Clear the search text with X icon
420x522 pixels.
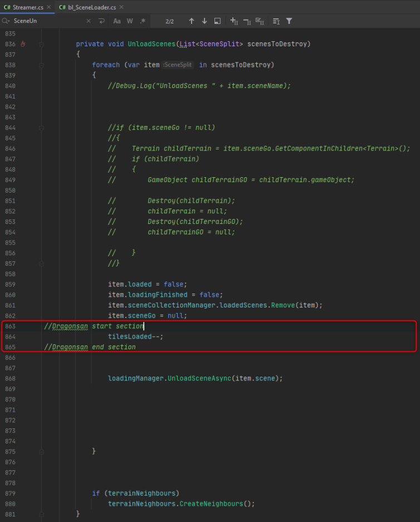click(88, 21)
